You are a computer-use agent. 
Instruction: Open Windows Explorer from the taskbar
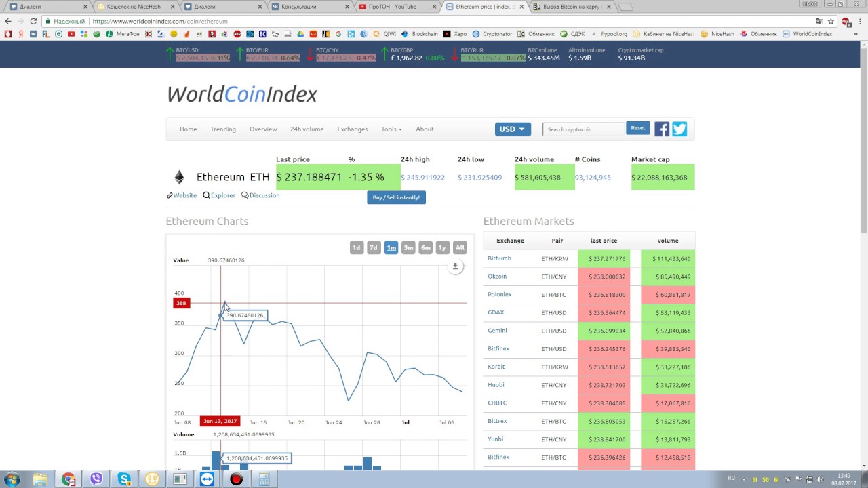(x=41, y=479)
